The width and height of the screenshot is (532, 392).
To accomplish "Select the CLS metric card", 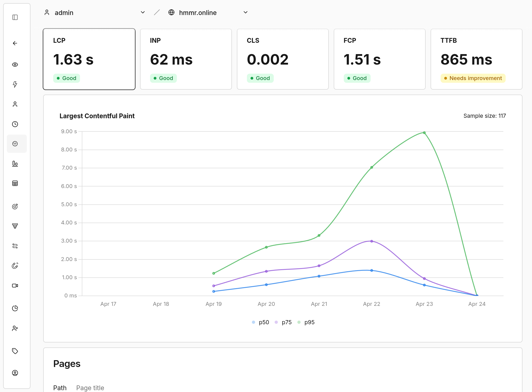I will pyautogui.click(x=283, y=59).
